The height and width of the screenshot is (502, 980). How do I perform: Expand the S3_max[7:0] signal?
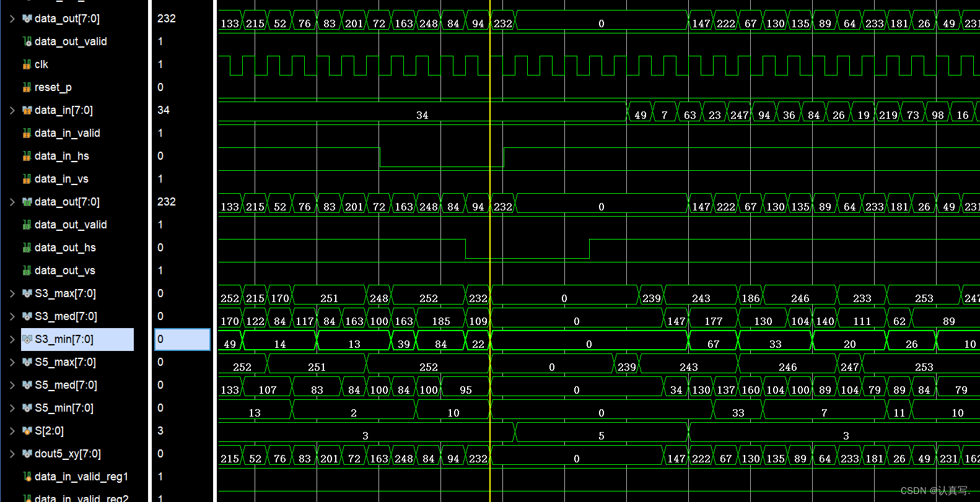(12, 293)
